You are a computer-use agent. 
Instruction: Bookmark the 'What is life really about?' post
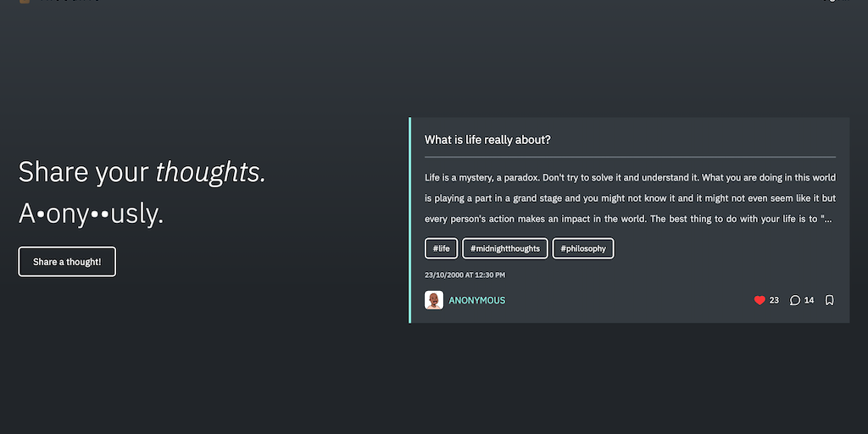(830, 300)
